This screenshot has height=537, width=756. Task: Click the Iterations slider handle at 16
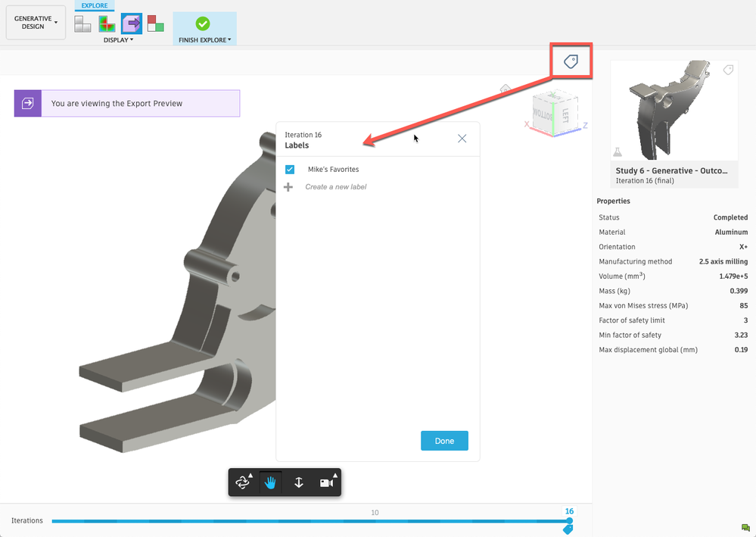(x=569, y=520)
